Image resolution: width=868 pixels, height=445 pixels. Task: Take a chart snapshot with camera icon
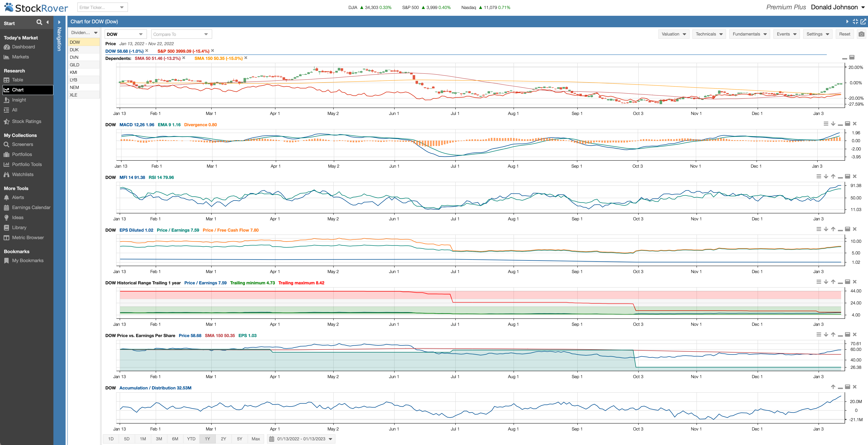(x=862, y=34)
